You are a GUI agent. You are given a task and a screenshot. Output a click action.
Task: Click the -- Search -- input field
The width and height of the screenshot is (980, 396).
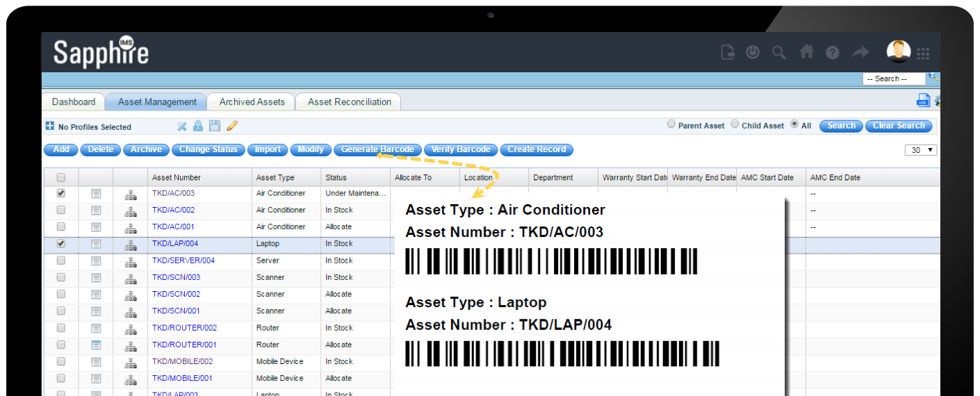point(894,79)
